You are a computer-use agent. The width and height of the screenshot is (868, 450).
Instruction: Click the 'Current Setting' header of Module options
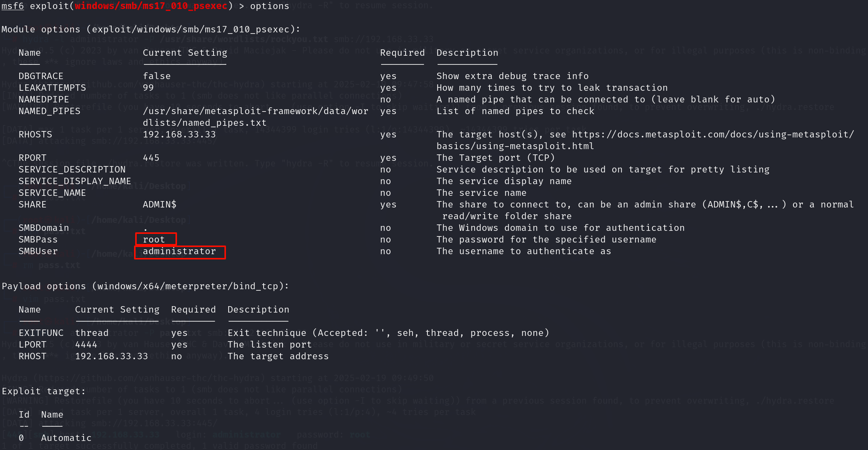[185, 53]
